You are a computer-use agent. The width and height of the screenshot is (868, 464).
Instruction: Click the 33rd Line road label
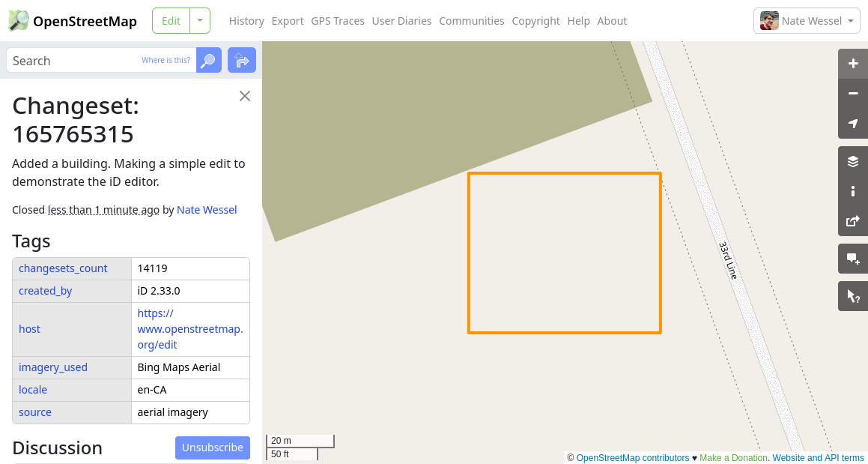pyautogui.click(x=729, y=260)
